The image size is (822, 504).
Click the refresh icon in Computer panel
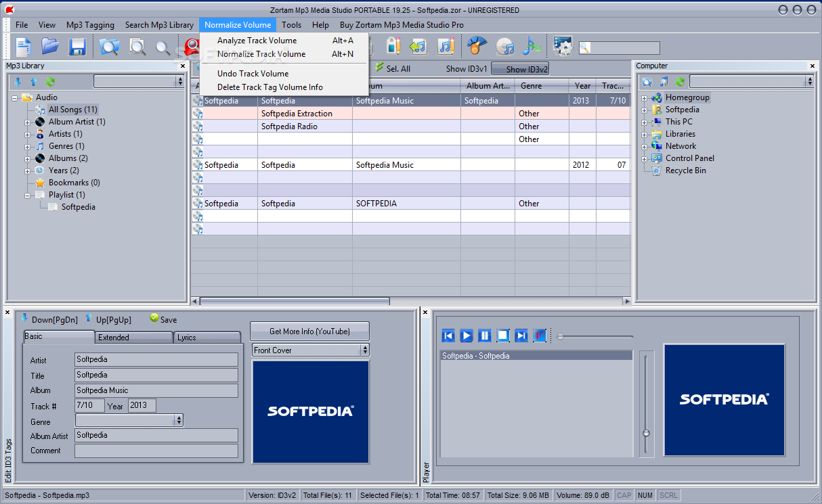tap(680, 82)
